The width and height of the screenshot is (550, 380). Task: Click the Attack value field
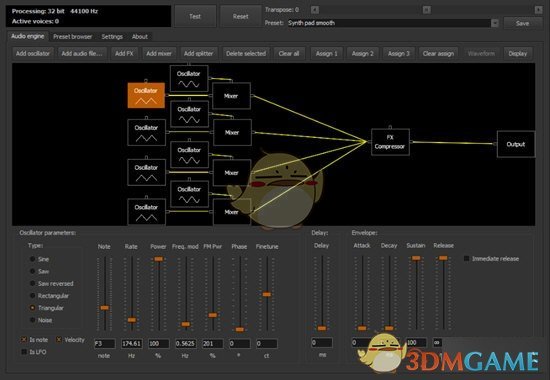[361, 342]
